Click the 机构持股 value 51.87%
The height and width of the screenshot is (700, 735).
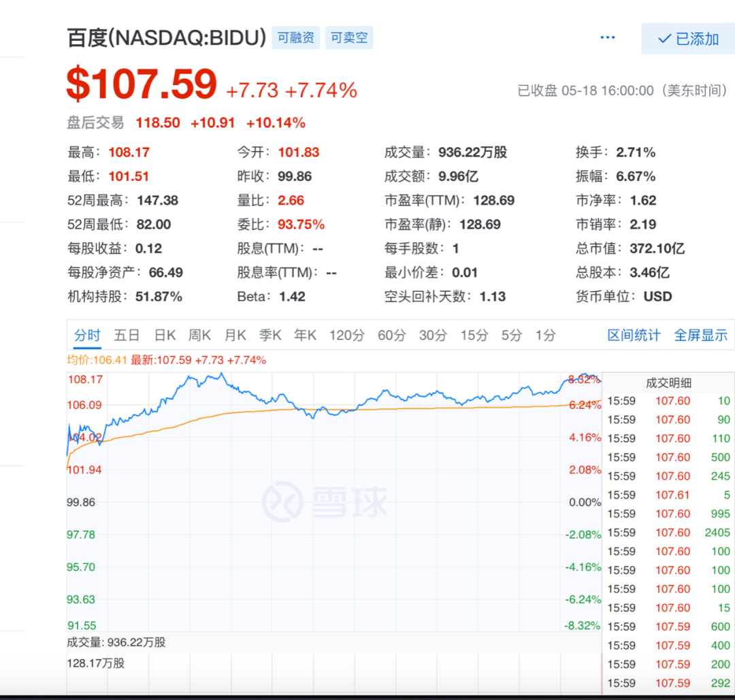point(159,297)
